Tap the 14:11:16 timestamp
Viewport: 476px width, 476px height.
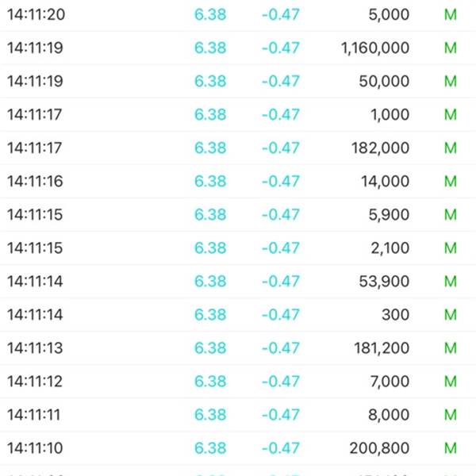click(x=35, y=181)
